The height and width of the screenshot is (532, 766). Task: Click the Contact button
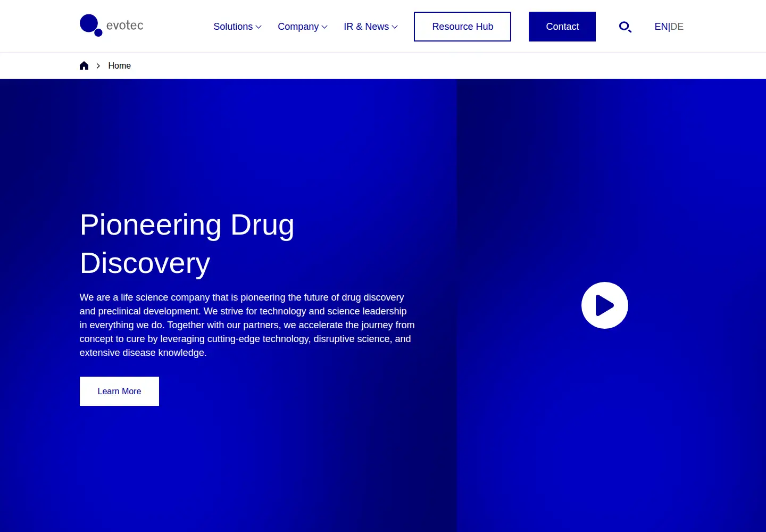coord(562,27)
